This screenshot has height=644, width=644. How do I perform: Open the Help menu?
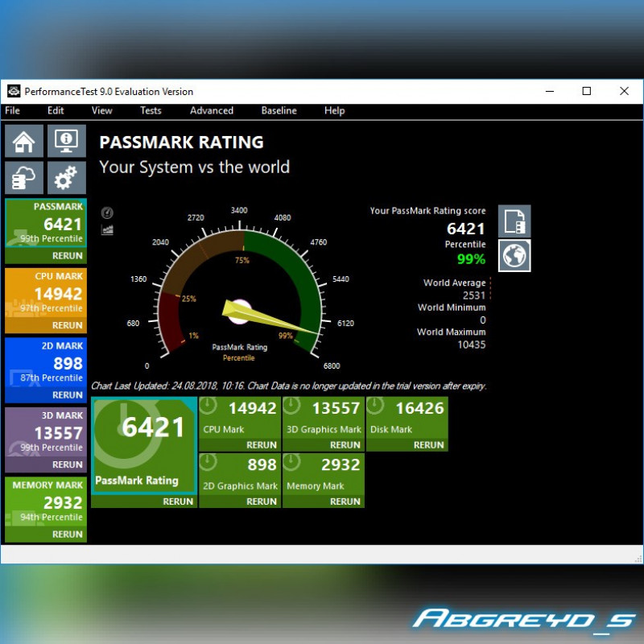pos(334,110)
